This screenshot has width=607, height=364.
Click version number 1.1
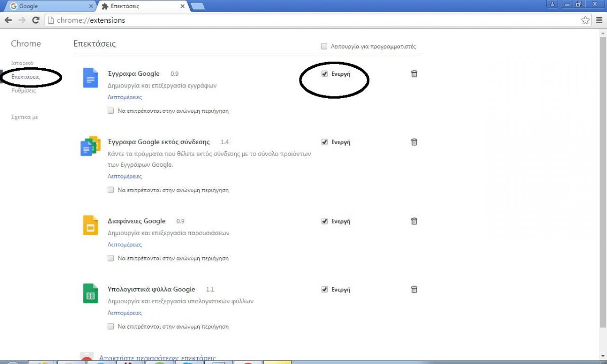pos(210,290)
